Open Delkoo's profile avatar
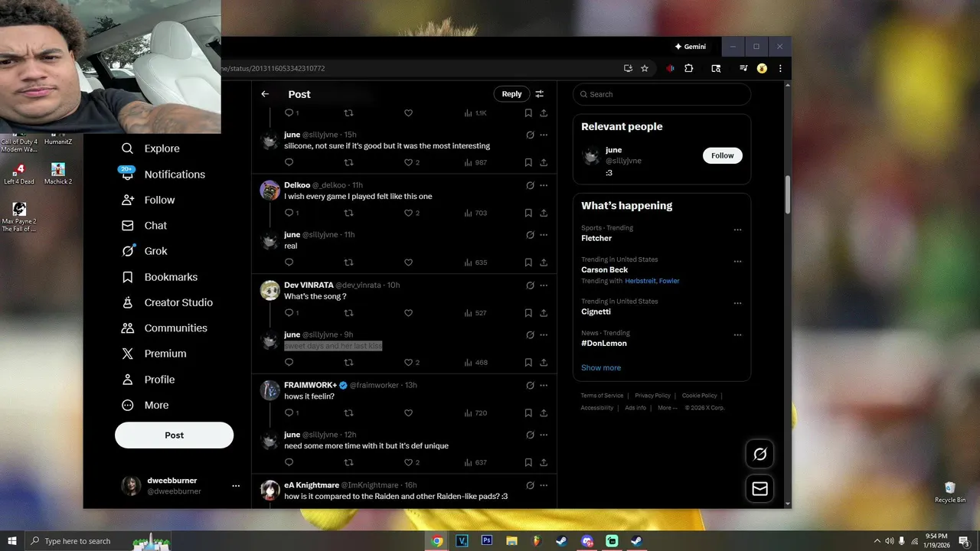 [x=269, y=191]
